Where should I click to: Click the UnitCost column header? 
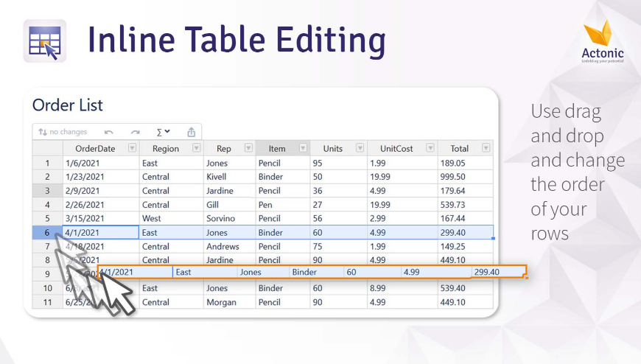pyautogui.click(x=402, y=148)
